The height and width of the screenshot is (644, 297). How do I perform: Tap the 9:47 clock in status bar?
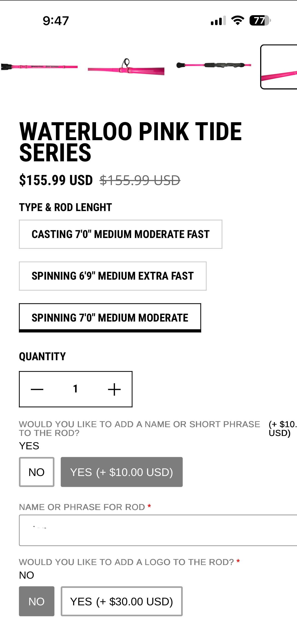click(56, 20)
